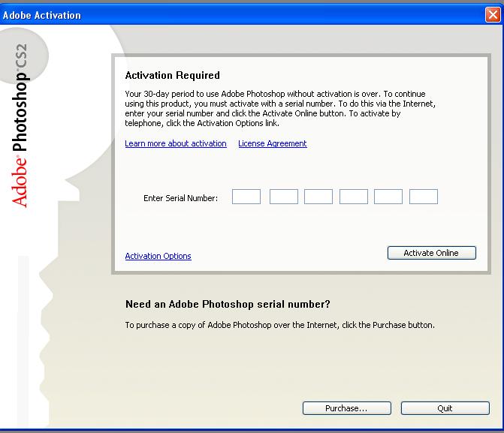This screenshot has width=504, height=433.
Task: Click the Activation Required heading
Action: point(172,75)
